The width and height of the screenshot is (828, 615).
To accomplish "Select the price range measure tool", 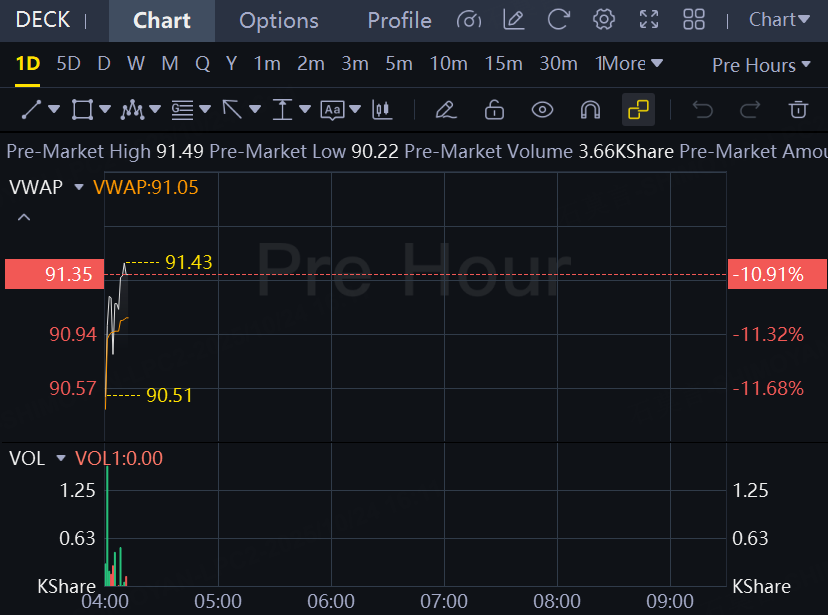I will coord(282,110).
